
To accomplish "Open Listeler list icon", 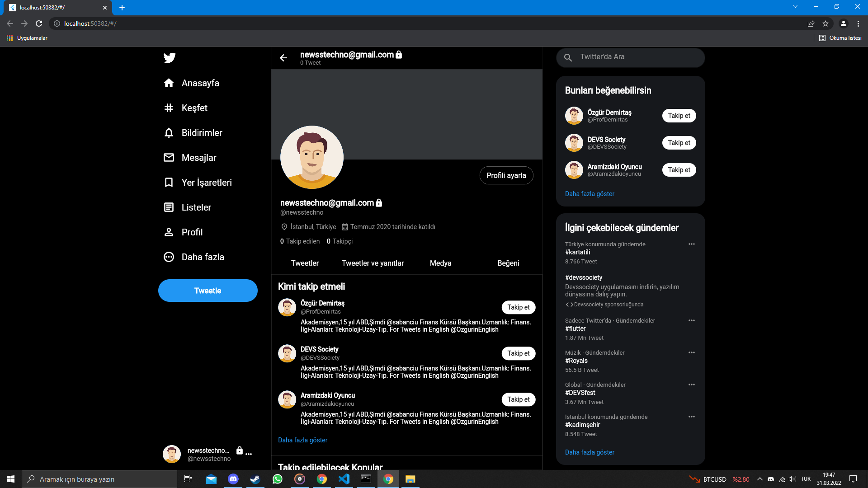I will (x=169, y=207).
